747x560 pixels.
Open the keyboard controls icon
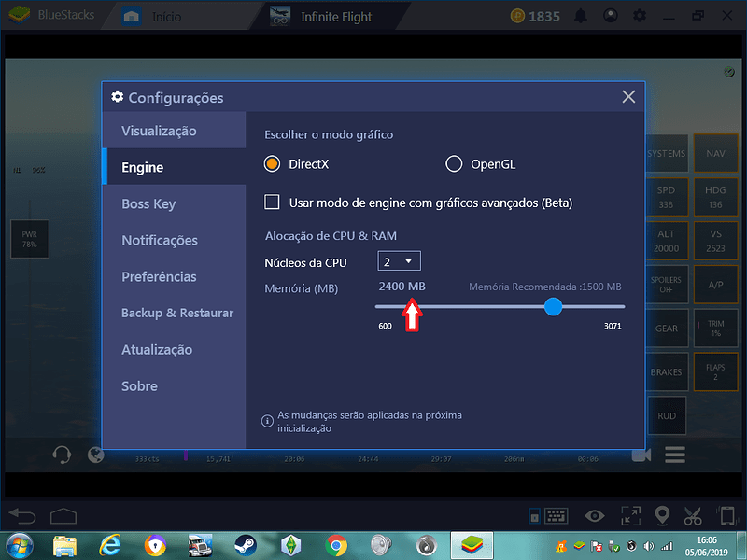click(x=556, y=516)
